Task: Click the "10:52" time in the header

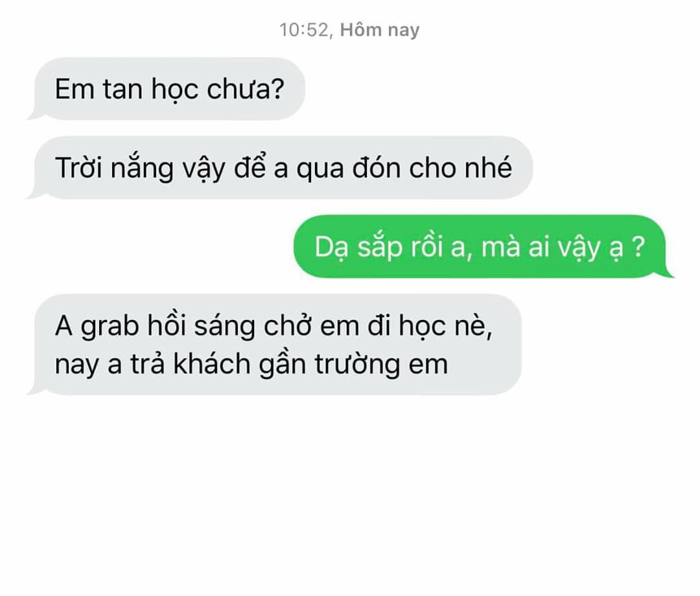Action: pos(303,30)
